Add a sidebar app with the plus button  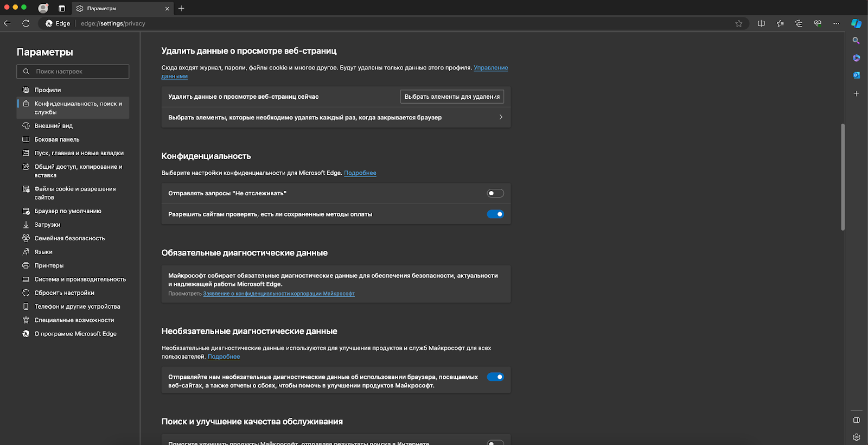856,94
